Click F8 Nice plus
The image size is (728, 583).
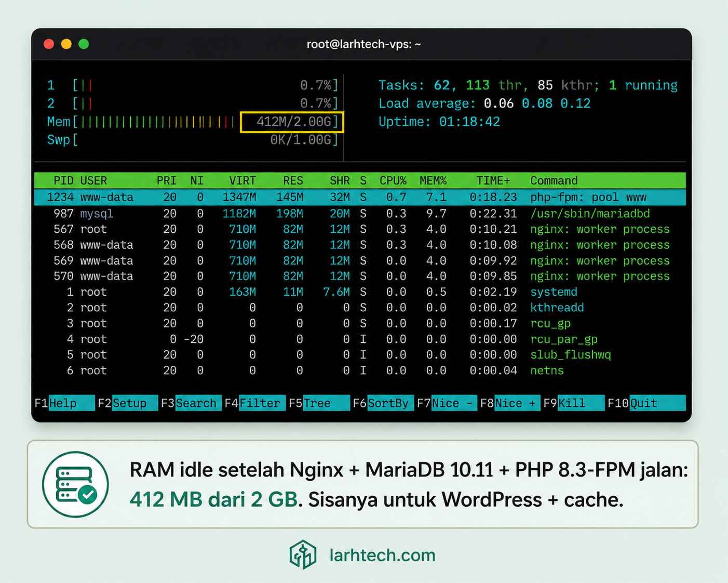tap(510, 403)
